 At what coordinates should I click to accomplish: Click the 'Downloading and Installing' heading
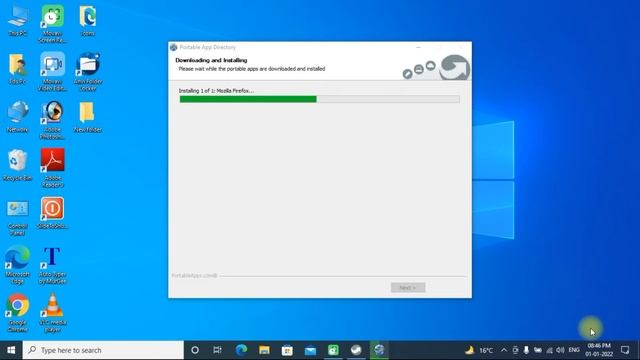[211, 60]
